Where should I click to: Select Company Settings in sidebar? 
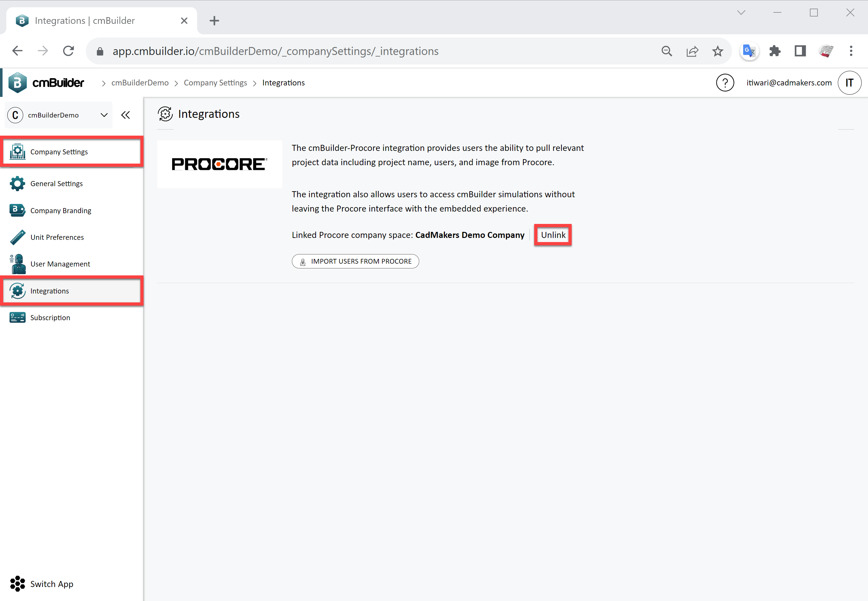coord(71,152)
